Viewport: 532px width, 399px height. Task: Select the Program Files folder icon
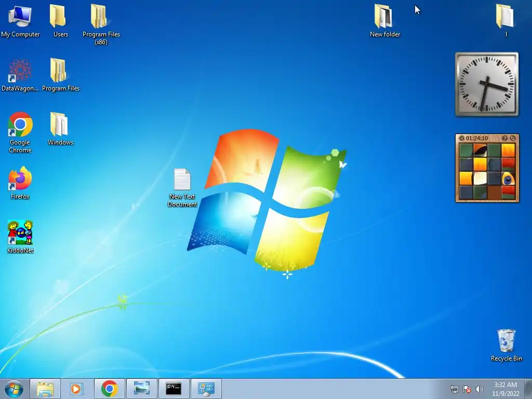(x=60, y=75)
